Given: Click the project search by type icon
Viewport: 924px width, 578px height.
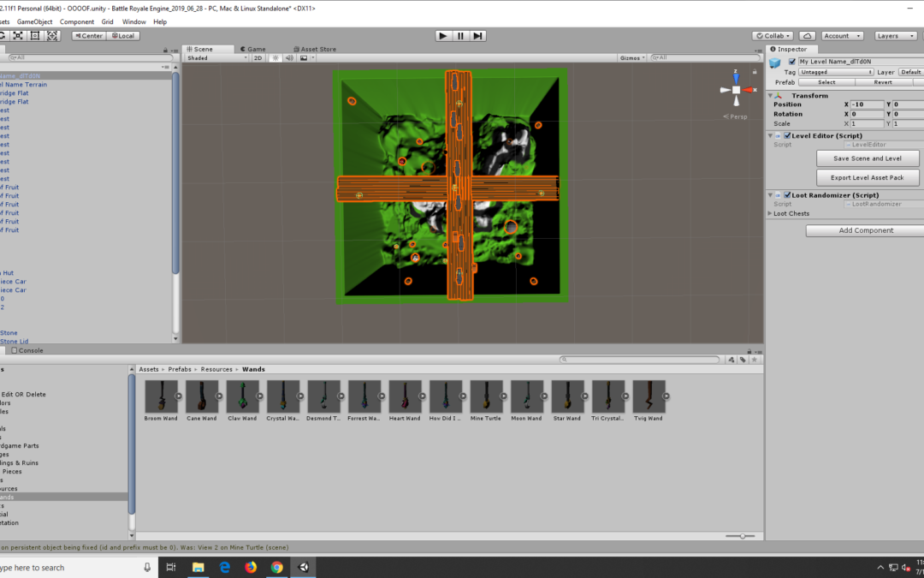Looking at the screenshot, I should coord(731,359).
